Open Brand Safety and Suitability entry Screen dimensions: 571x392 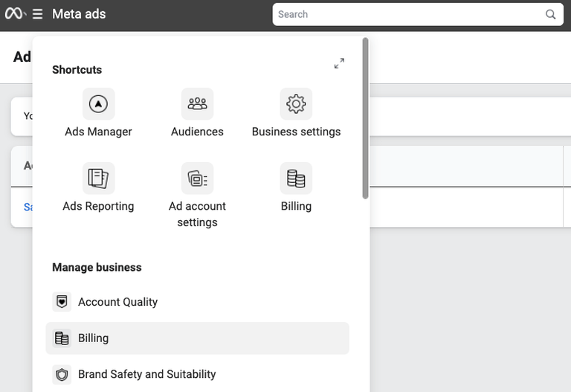pos(146,374)
